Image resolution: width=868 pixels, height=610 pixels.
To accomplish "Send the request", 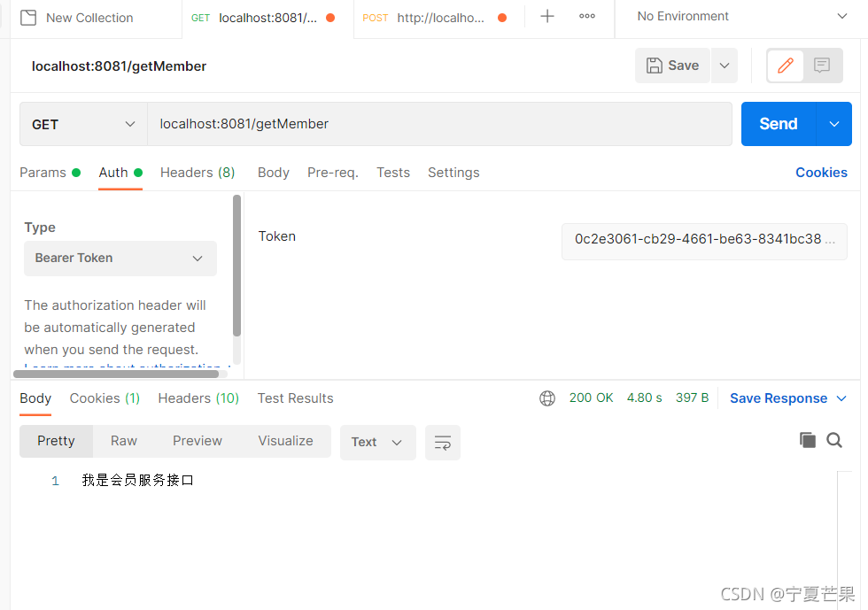I will click(x=779, y=124).
